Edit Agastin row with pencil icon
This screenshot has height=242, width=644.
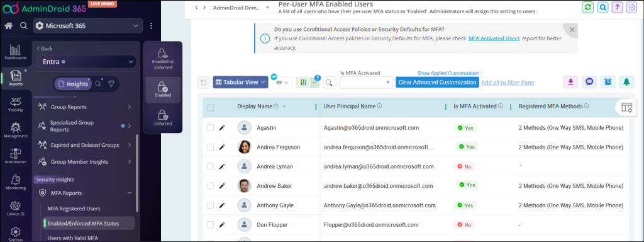click(x=222, y=127)
